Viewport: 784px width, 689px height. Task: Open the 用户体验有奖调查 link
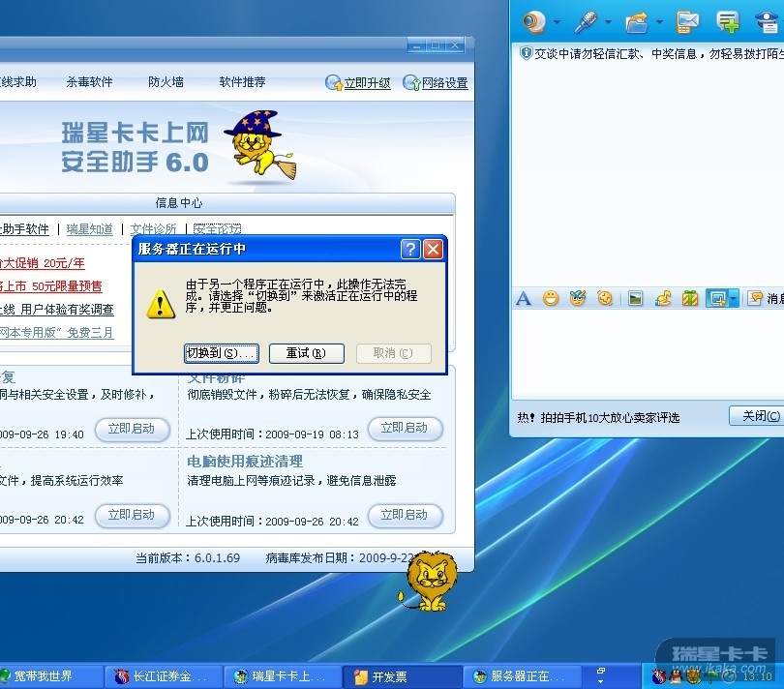(x=57, y=310)
